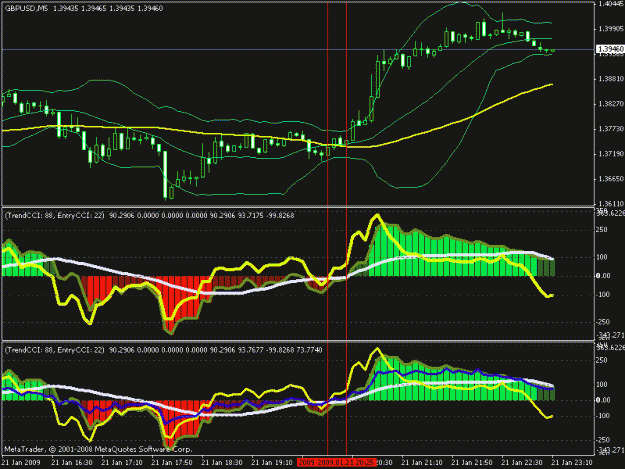Image resolution: width=625 pixels, height=469 pixels.
Task: Click the 21 Jan 21:50 time label
Action: [472, 463]
